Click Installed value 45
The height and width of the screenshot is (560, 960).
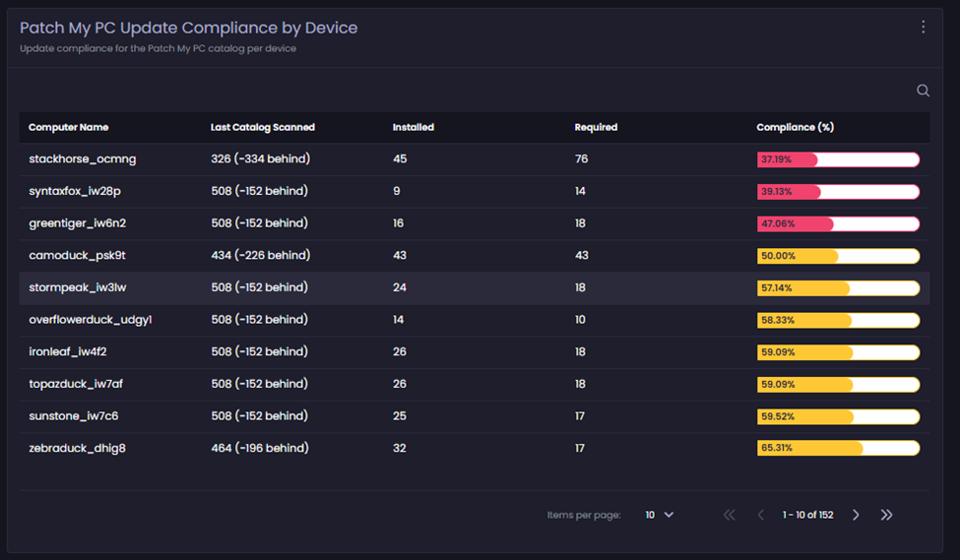[x=400, y=159]
